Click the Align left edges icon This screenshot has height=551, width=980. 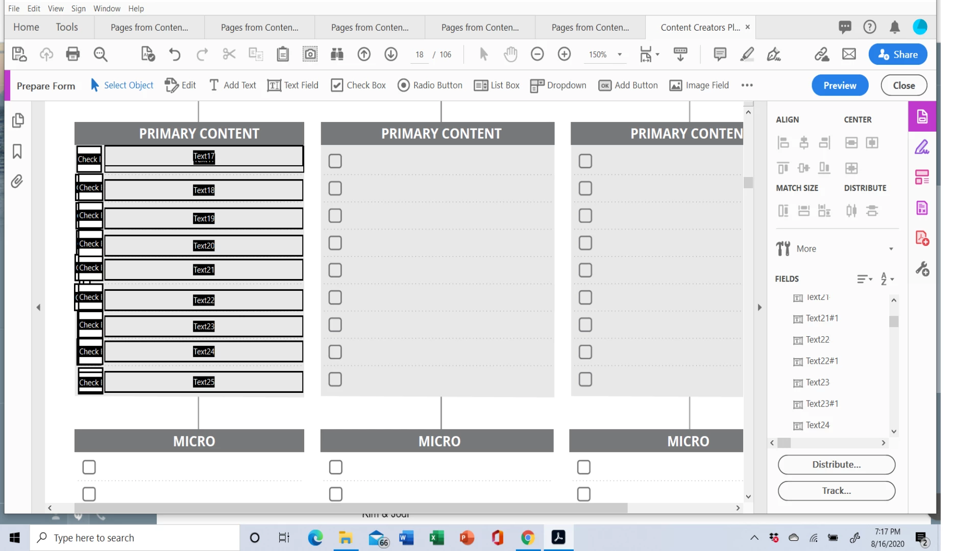(783, 143)
